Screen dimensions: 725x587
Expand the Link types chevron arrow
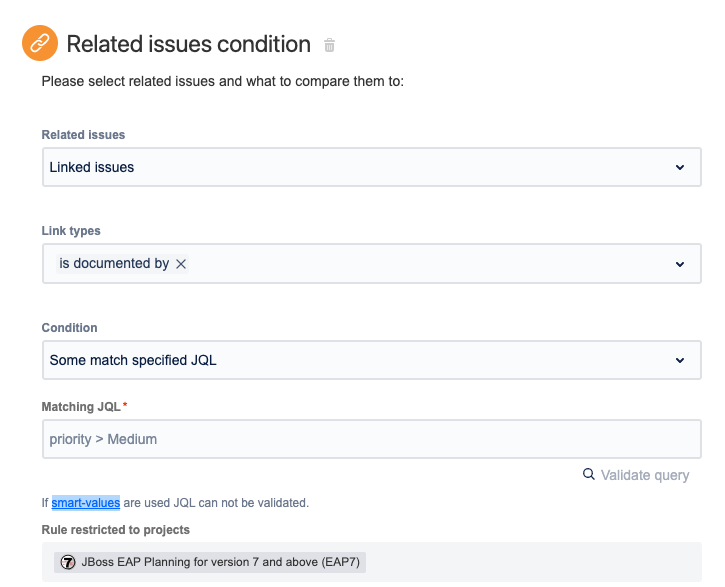click(x=680, y=264)
